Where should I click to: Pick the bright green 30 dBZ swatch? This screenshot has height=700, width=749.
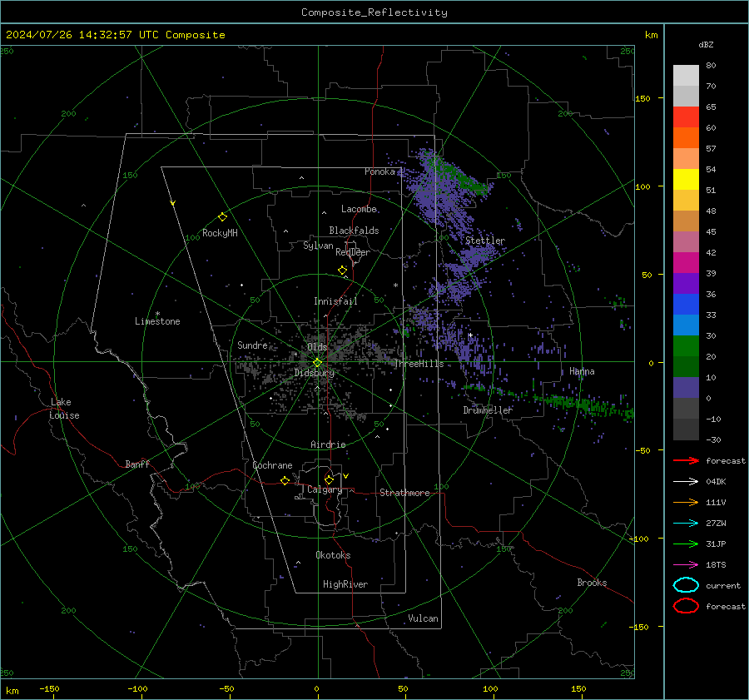pyautogui.click(x=686, y=346)
